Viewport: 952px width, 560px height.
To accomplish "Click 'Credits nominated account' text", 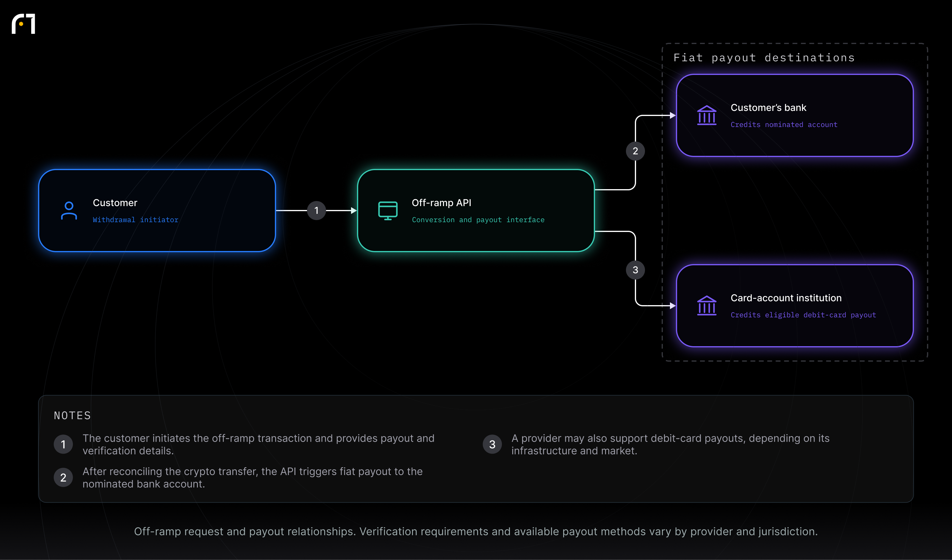I will 784,125.
